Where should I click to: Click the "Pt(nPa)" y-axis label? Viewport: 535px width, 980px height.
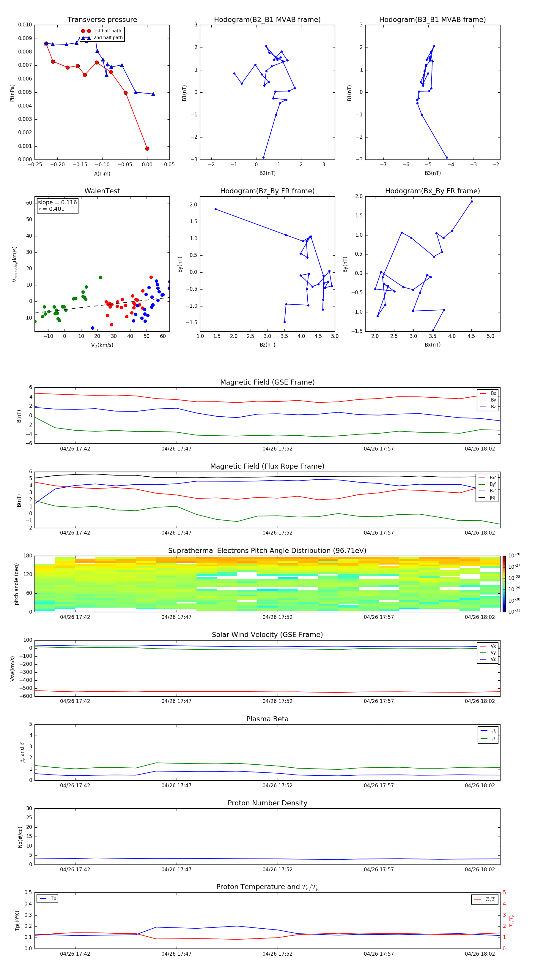coord(12,92)
